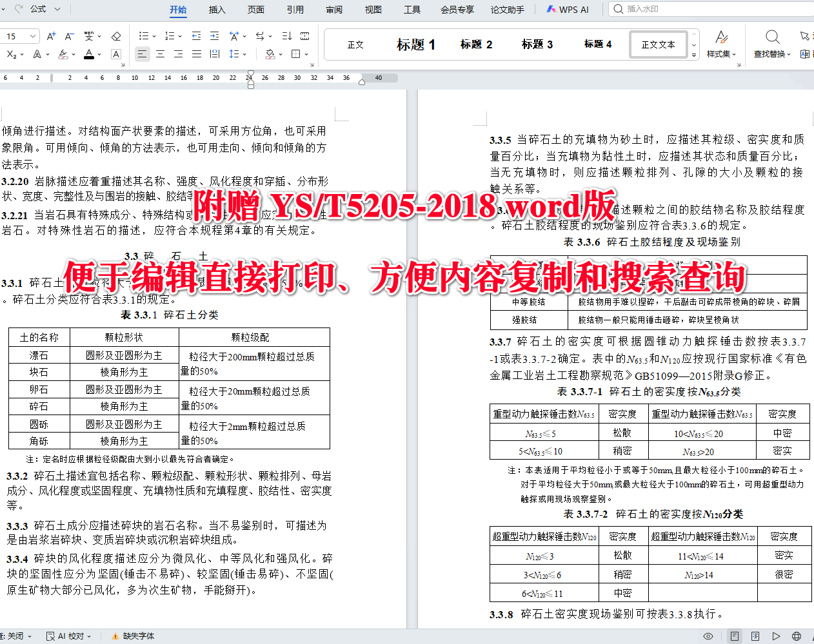
Task: Open the 页面 tab
Action: (x=256, y=10)
